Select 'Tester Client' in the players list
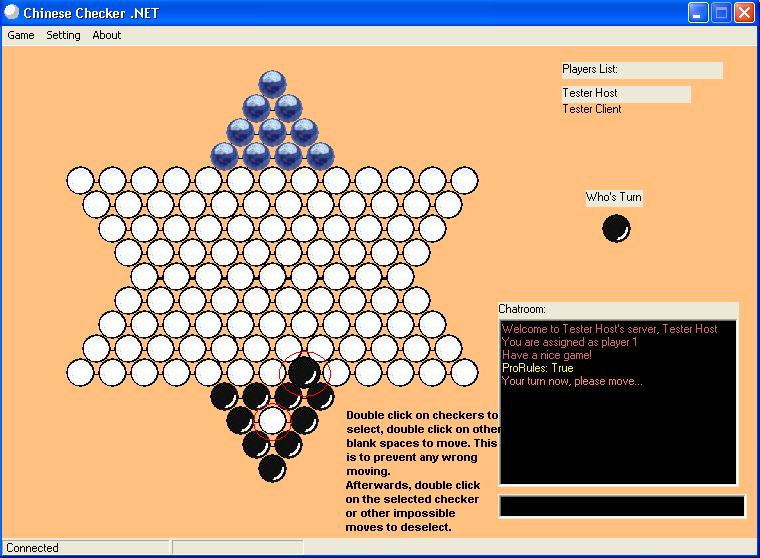The width and height of the screenshot is (760, 558). (592, 109)
